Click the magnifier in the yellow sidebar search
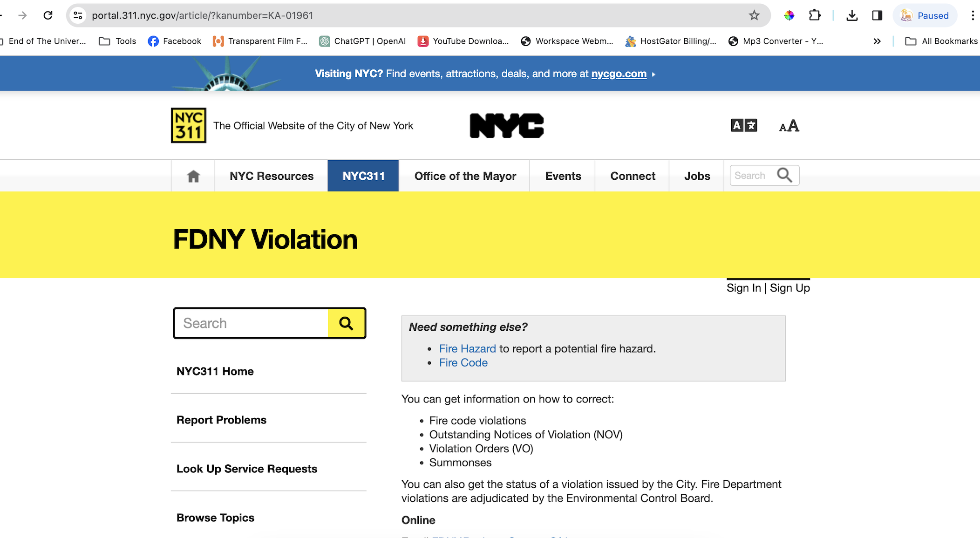 coord(346,323)
